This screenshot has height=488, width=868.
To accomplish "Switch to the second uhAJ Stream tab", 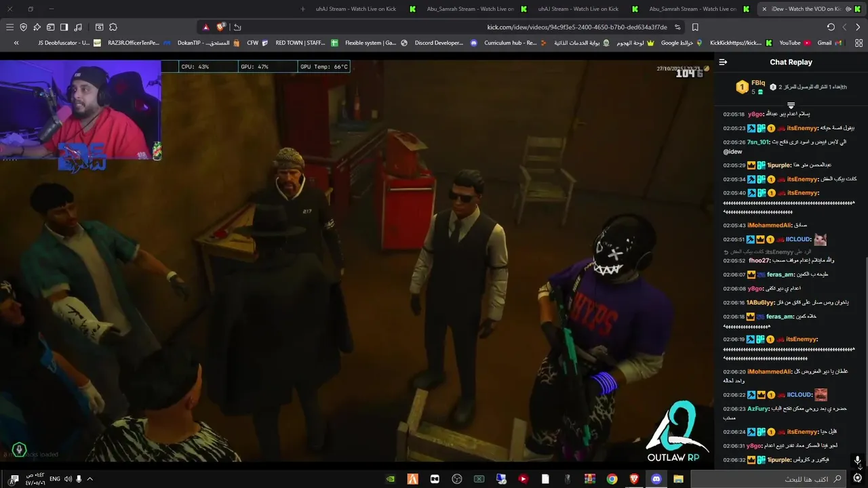I will 587,9.
